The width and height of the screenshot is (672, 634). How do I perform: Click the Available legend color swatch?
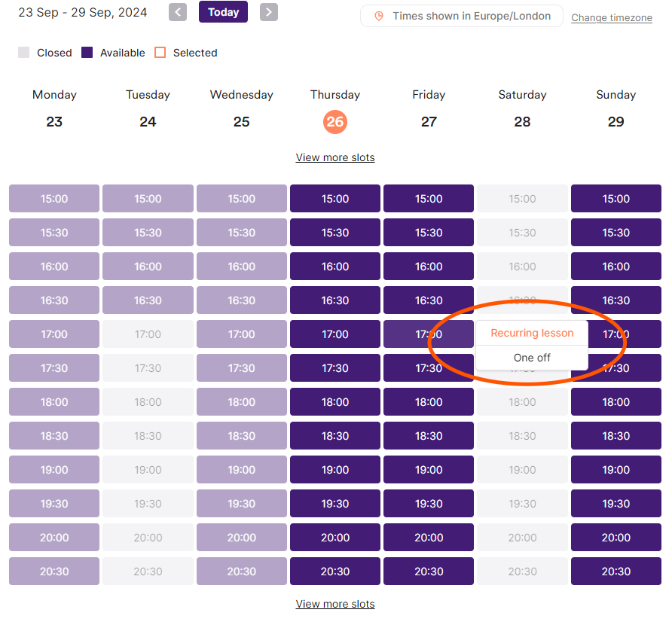[x=87, y=53]
